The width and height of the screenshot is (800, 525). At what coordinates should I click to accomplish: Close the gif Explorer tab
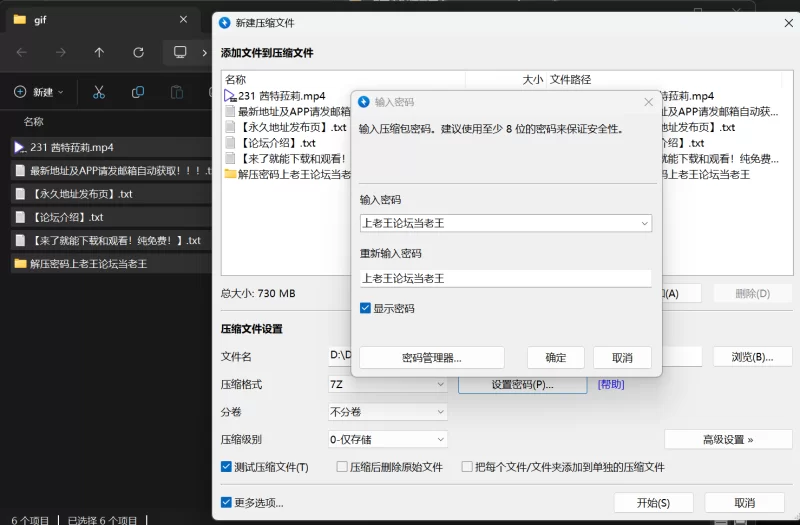point(183,19)
